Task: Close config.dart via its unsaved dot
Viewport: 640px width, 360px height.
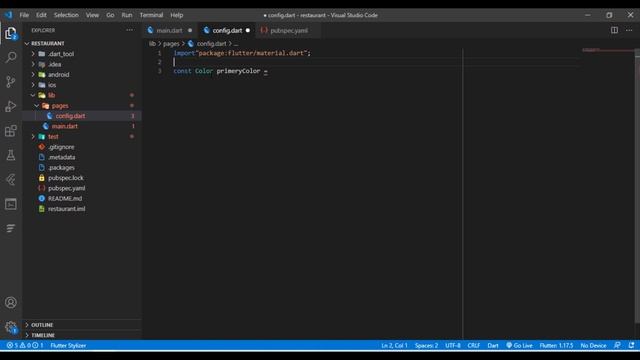Action: tap(248, 30)
